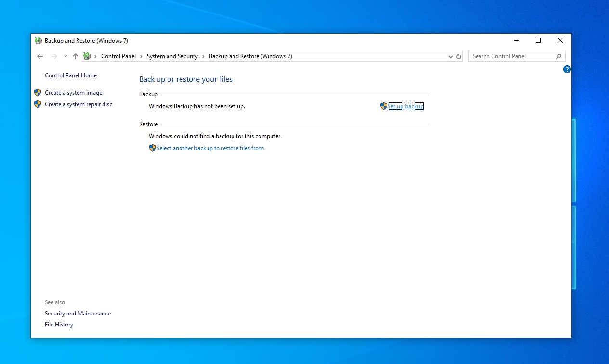Open address bar history dropdown
Image resolution: width=609 pixels, height=364 pixels.
click(x=450, y=56)
